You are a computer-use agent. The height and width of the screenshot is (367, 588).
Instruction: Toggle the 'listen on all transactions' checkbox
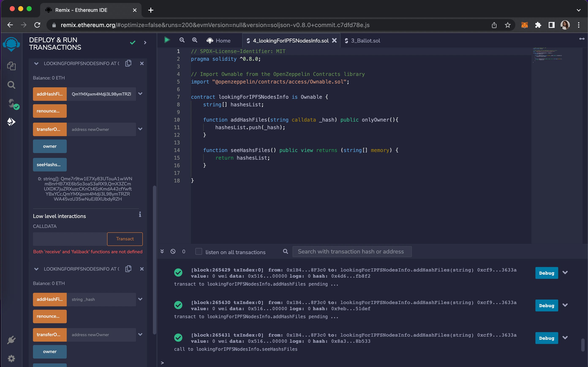click(199, 252)
